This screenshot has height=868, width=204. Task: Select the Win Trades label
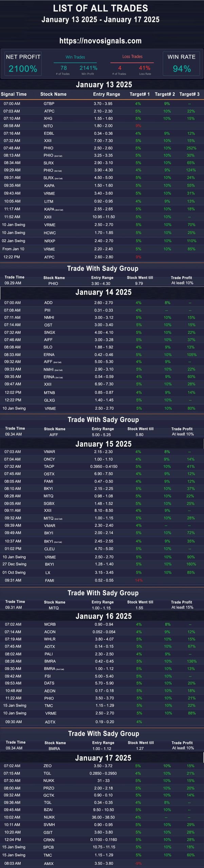(x=75, y=57)
